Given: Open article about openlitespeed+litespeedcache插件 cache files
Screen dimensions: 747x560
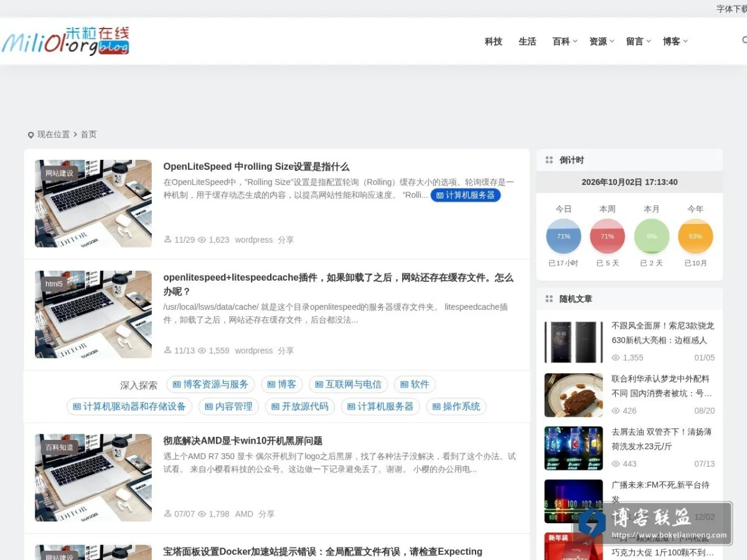Looking at the screenshot, I should pyautogui.click(x=339, y=284).
